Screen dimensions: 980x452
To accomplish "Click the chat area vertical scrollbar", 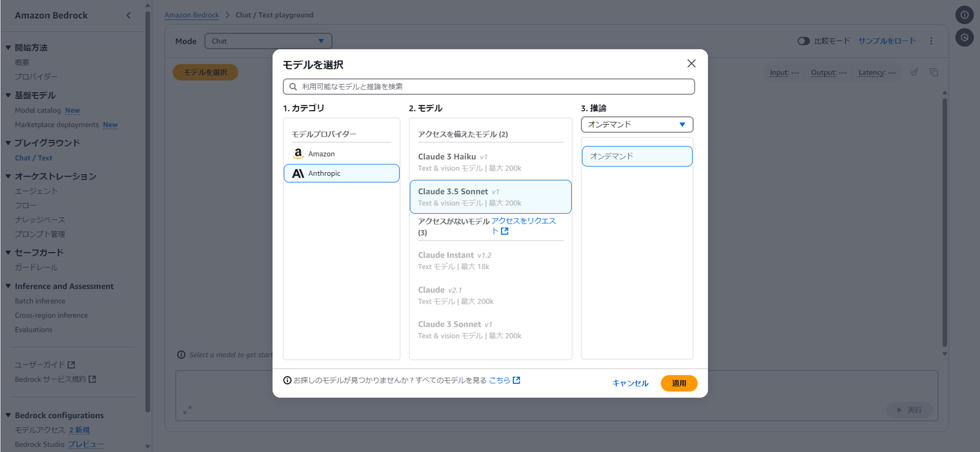I will click(x=945, y=223).
